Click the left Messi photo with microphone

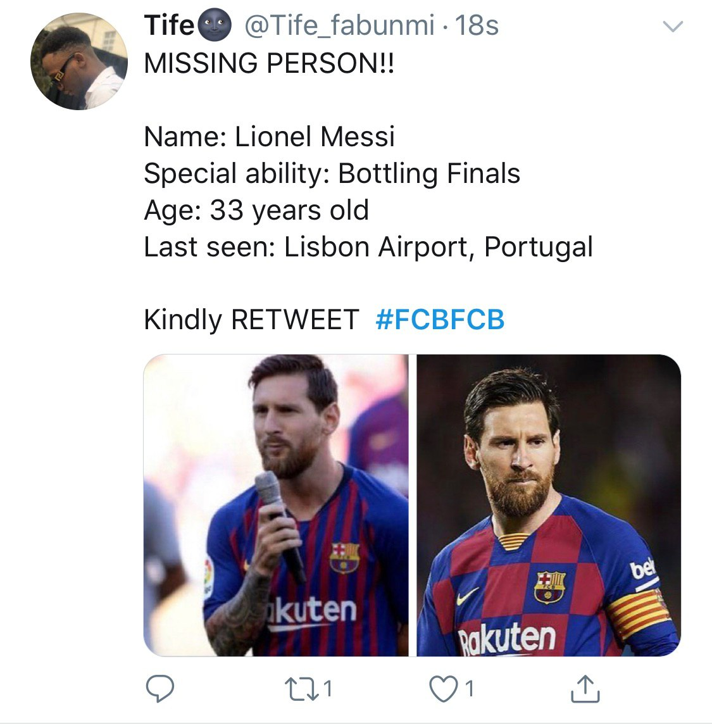click(x=278, y=506)
